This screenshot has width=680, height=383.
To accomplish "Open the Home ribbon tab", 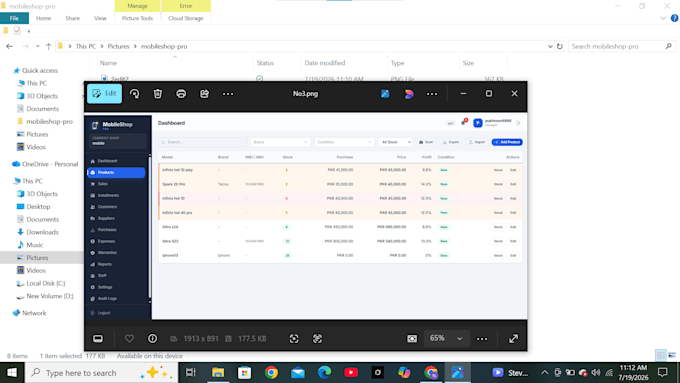I will pyautogui.click(x=43, y=18).
